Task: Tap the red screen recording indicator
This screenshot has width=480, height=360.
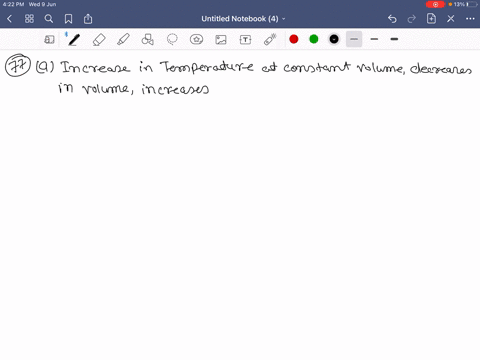Action: coord(435,4)
